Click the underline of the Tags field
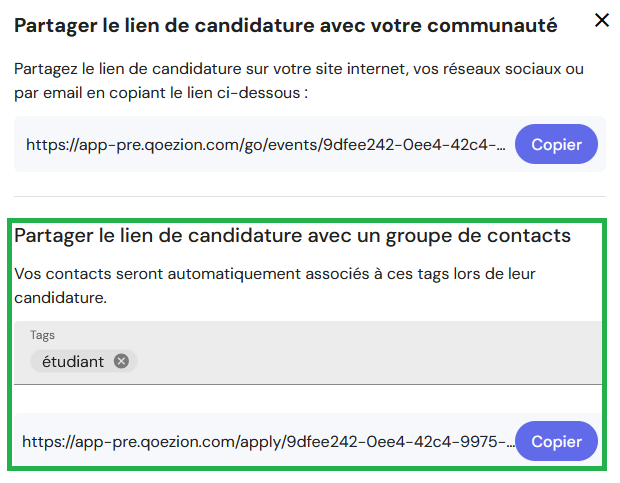The image size is (620, 483). click(308, 384)
